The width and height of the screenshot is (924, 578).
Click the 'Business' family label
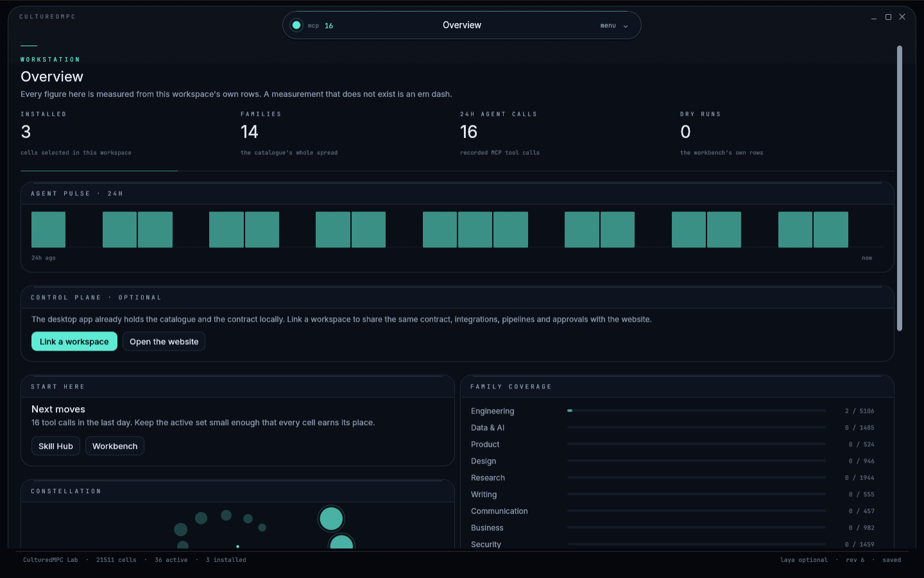pyautogui.click(x=487, y=528)
